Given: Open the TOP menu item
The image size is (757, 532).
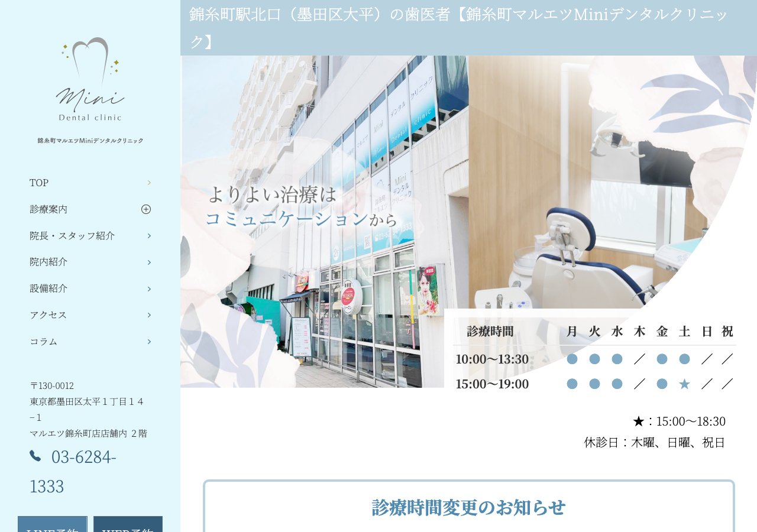Looking at the screenshot, I should (90, 183).
